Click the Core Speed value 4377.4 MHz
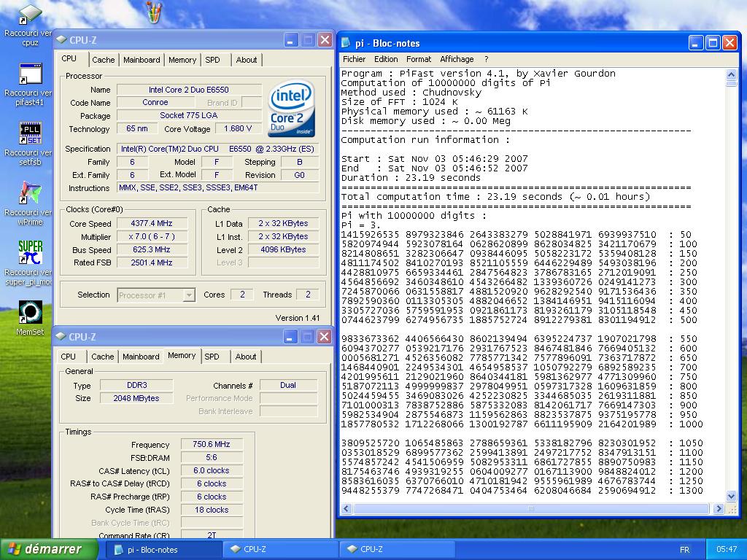 click(152, 223)
